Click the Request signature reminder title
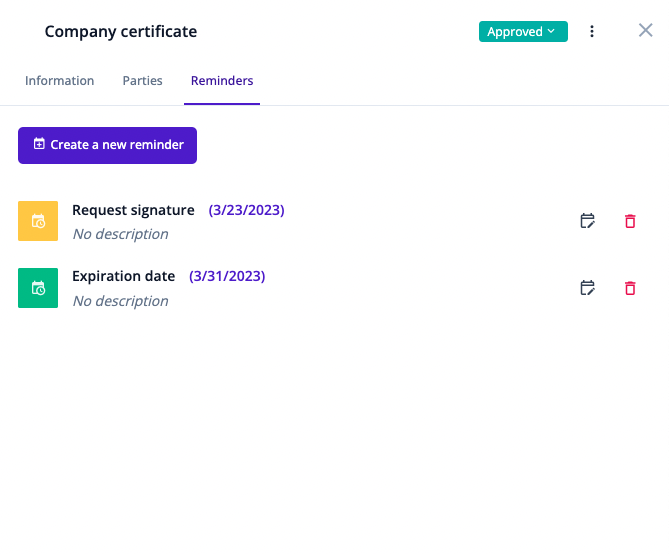This screenshot has width=669, height=554. [133, 210]
